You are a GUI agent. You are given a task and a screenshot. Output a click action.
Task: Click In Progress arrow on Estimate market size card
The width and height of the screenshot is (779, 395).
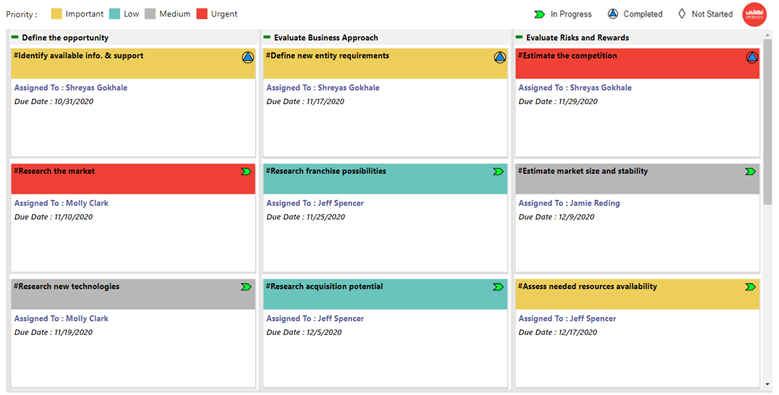[750, 171]
